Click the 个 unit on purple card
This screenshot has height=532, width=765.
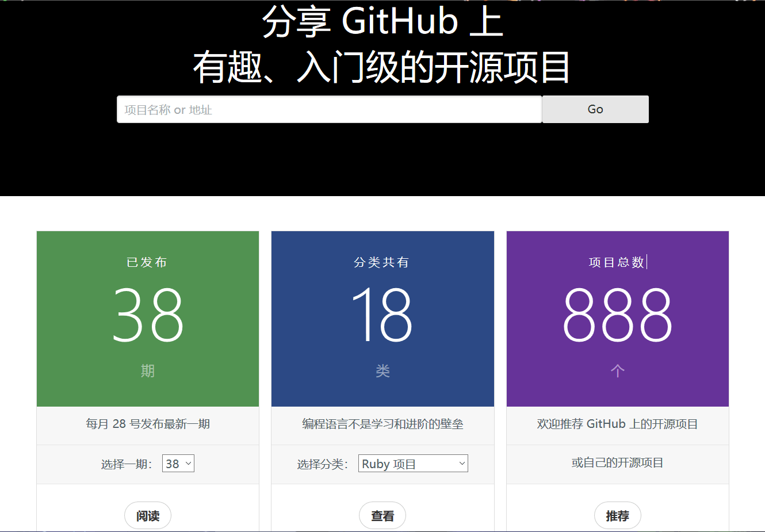[618, 371]
